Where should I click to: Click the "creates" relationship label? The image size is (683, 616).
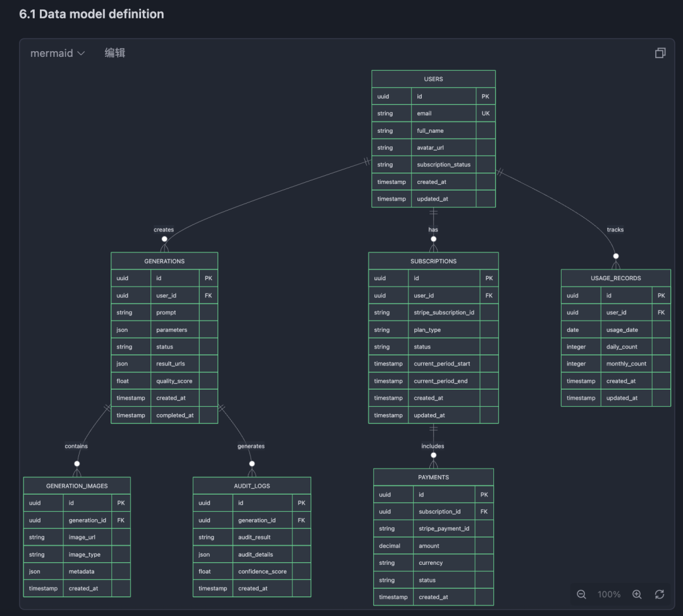point(164,230)
